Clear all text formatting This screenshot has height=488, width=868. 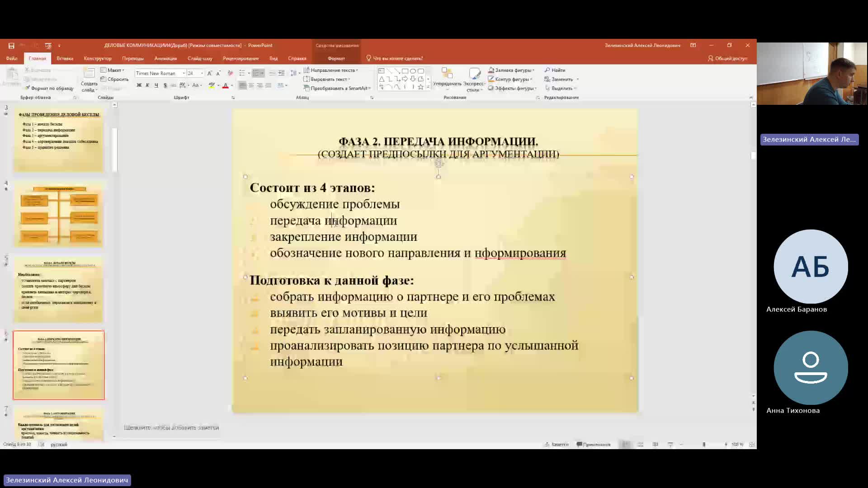click(230, 73)
